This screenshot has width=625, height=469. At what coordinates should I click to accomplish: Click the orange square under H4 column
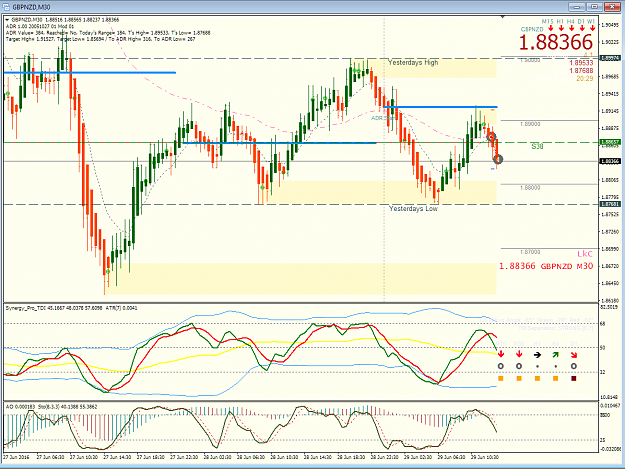556,379
